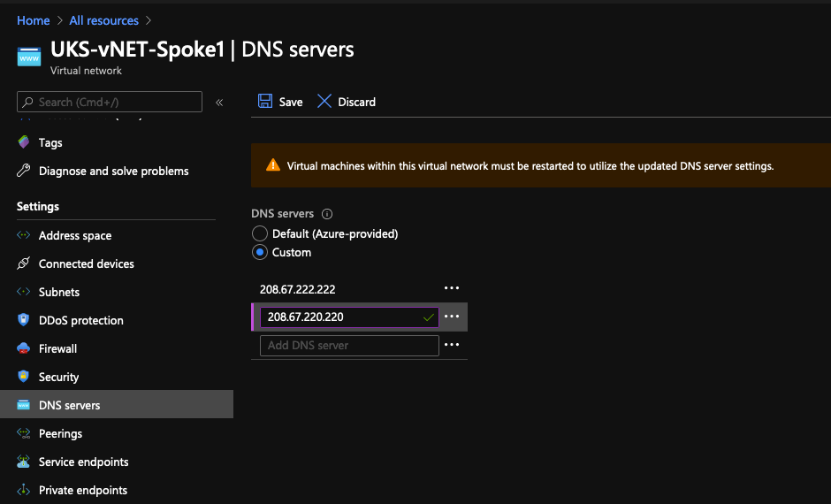This screenshot has width=831, height=504.
Task: Go to the Home breadcrumb link
Action: pos(34,20)
